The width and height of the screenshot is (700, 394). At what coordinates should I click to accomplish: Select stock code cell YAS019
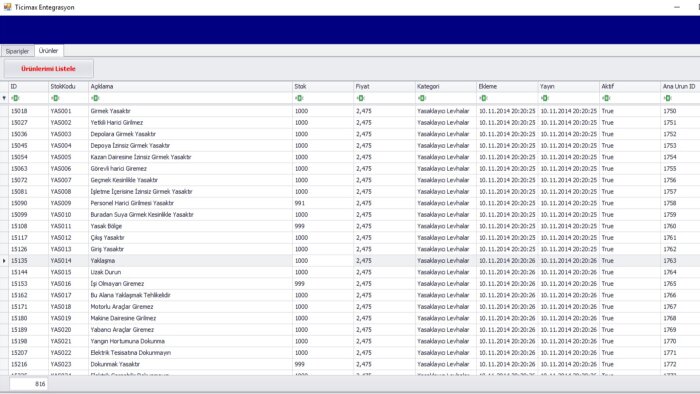68,319
